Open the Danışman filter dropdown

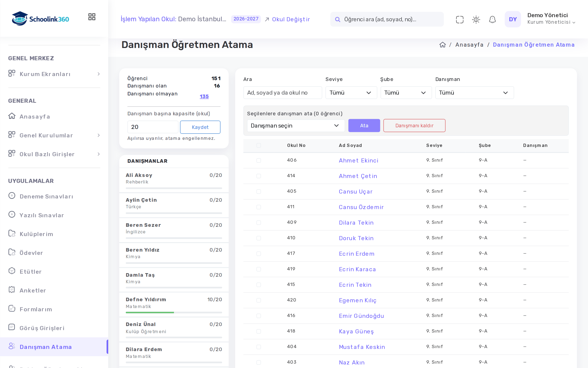point(474,93)
